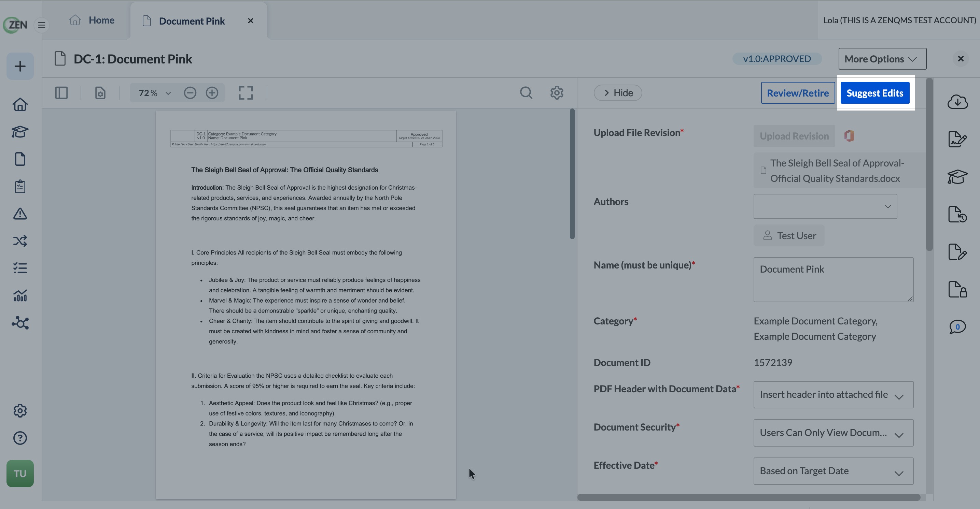980x509 pixels.
Task: Click the PDF viewer vertical scrollbar
Action: click(x=572, y=174)
